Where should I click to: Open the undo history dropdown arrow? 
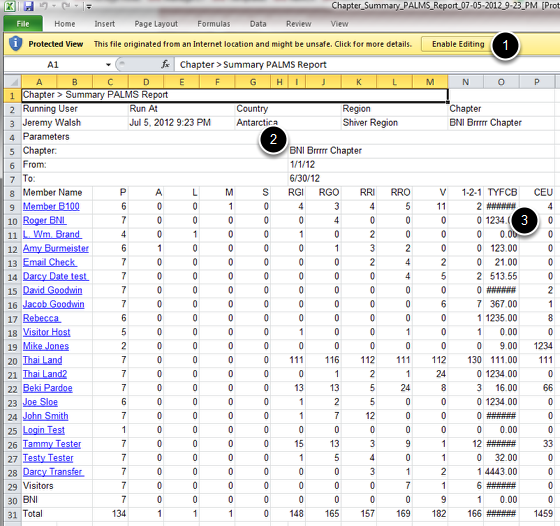pyautogui.click(x=54, y=6)
